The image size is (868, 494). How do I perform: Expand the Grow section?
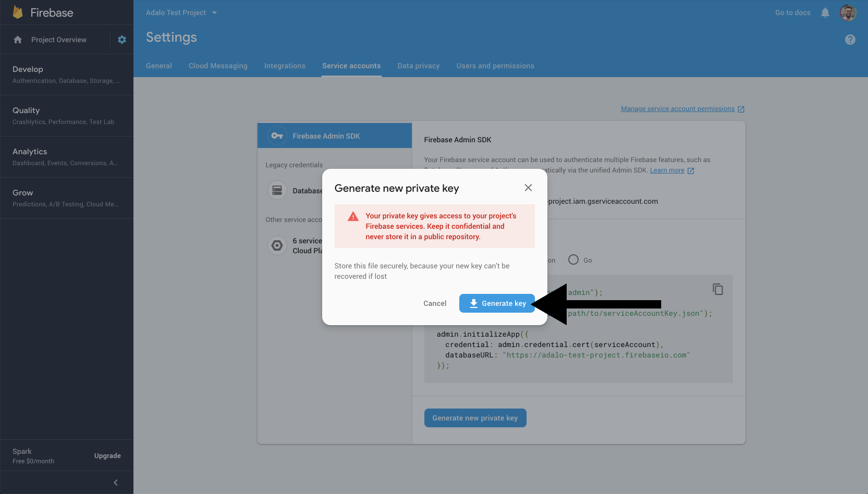point(67,198)
